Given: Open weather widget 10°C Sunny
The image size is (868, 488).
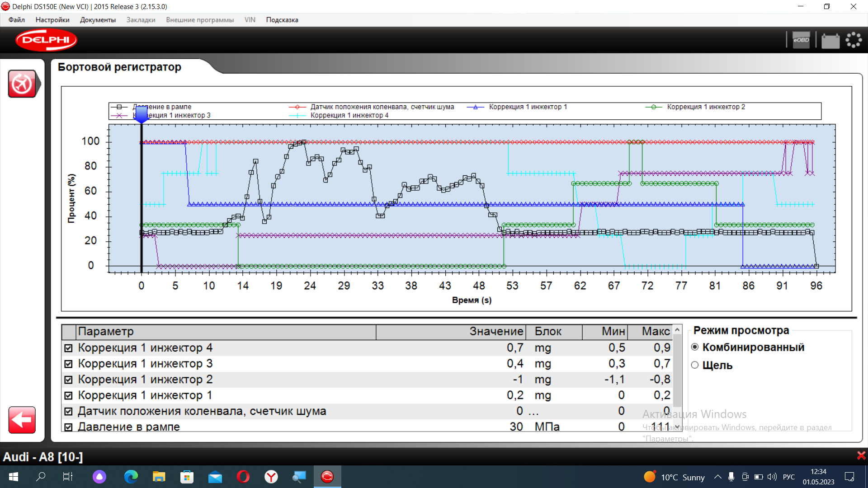Looking at the screenshot, I should (x=674, y=477).
